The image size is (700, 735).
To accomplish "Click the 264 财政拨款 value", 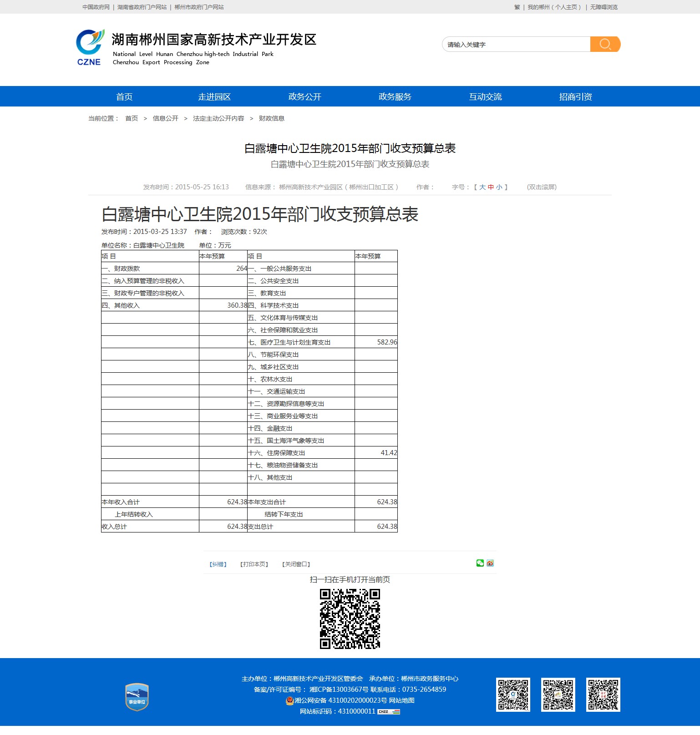I will click(x=242, y=269).
